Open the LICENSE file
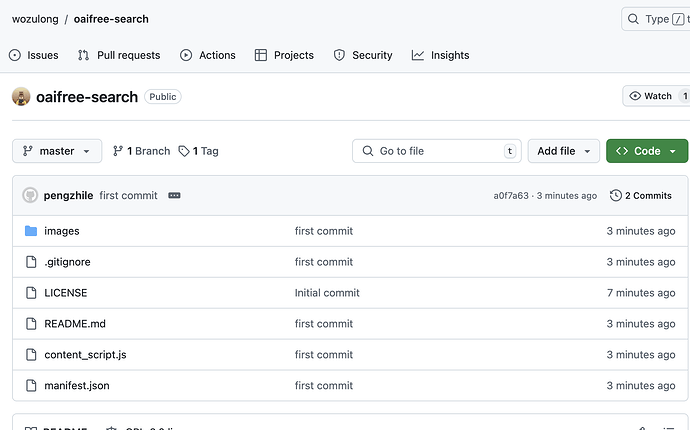 coord(66,293)
